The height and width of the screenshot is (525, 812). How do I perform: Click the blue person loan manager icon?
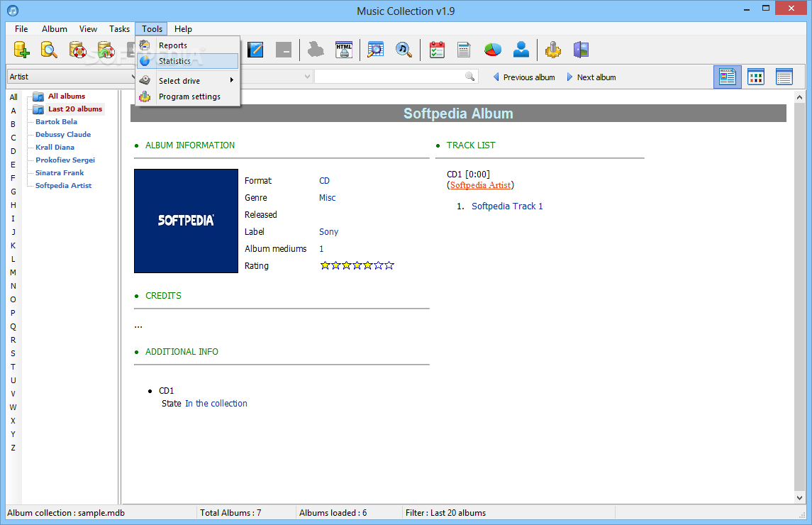coord(521,50)
